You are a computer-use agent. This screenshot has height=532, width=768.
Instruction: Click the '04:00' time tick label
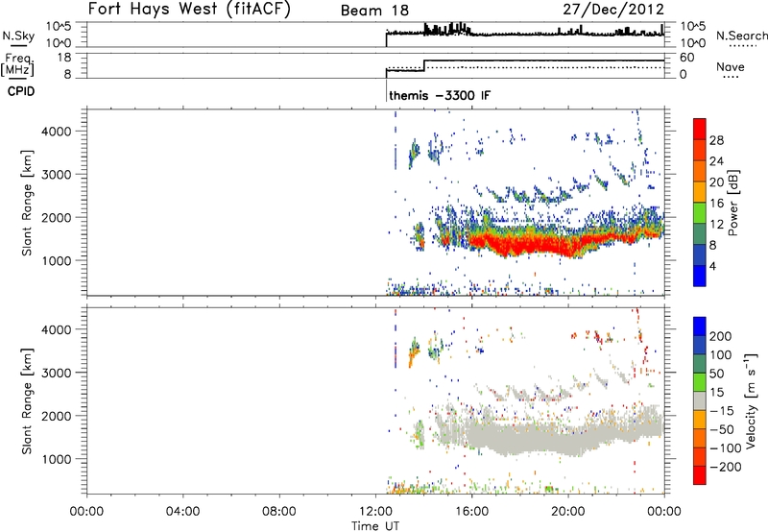click(x=182, y=512)
